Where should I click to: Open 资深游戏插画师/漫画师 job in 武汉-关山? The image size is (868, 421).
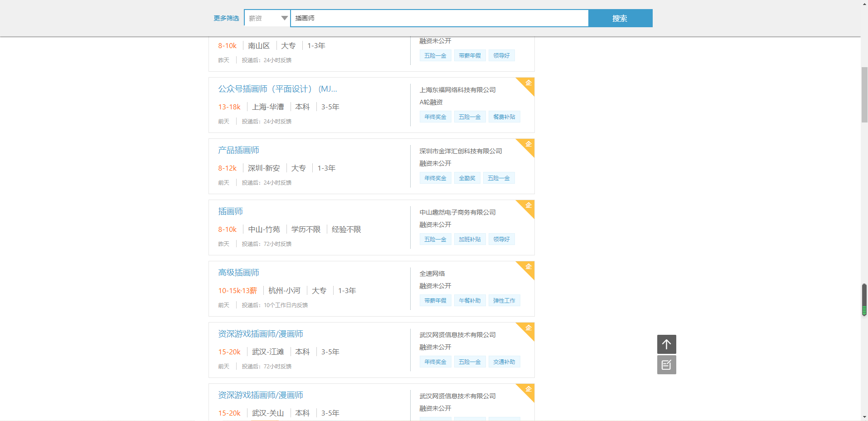[261, 395]
